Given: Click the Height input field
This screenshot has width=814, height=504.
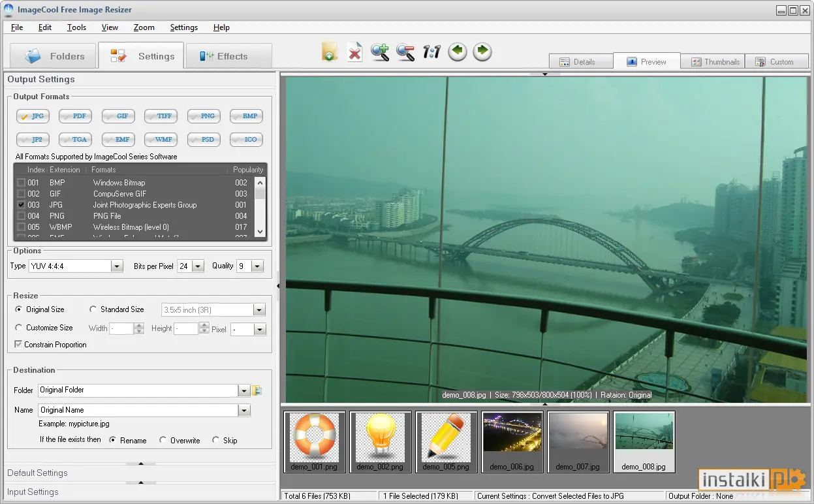Looking at the screenshot, I should 186,329.
